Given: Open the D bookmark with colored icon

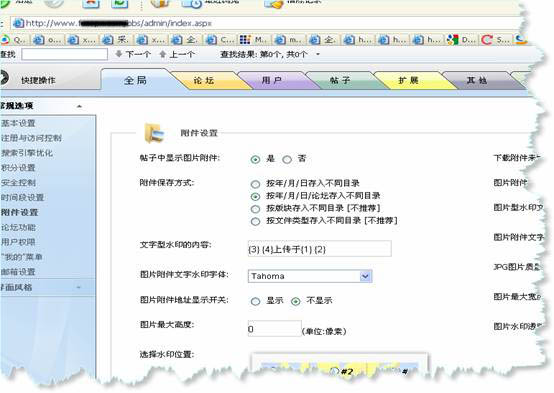Looking at the screenshot, I should coord(453,40).
